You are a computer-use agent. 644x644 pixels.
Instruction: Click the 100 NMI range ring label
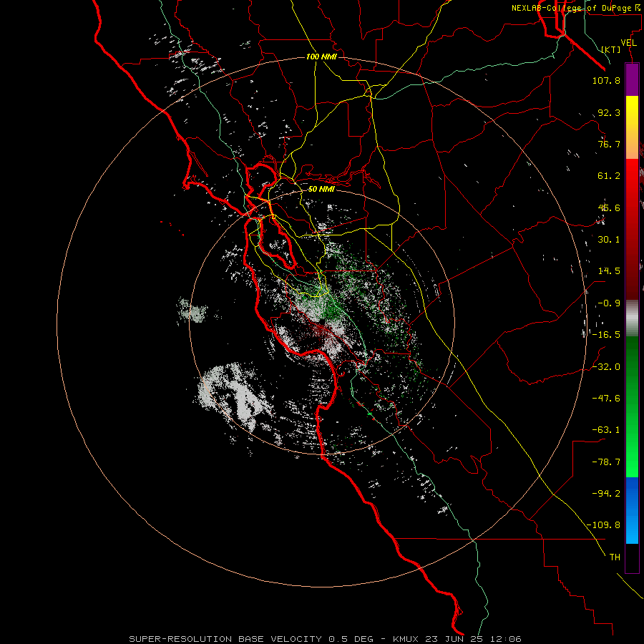(321, 57)
